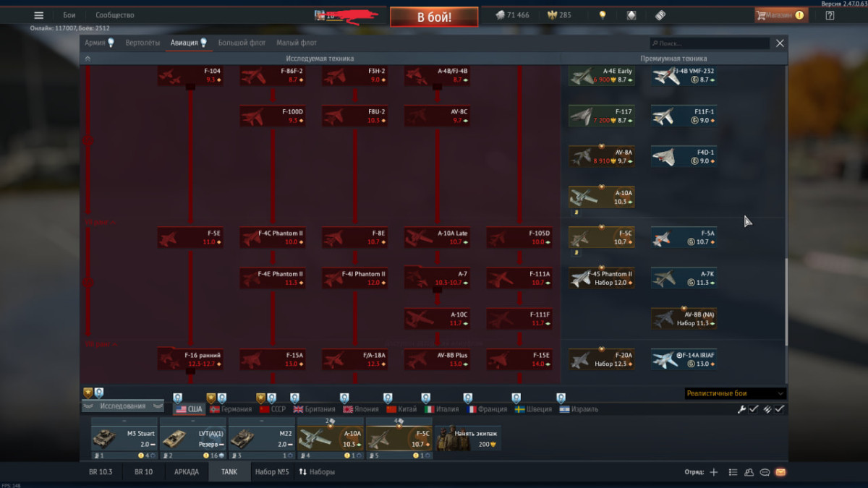Switch to the Большой флот tab
Image resolution: width=868 pixels, height=488 pixels.
[x=242, y=43]
